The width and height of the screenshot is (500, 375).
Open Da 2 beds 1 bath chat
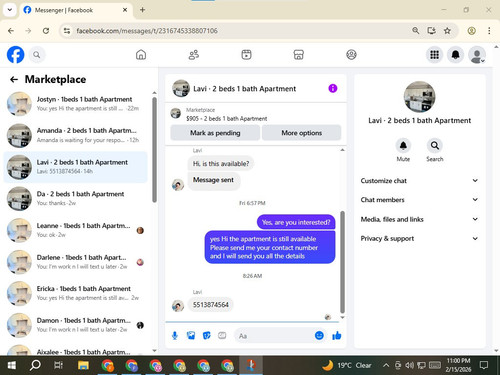point(76,198)
